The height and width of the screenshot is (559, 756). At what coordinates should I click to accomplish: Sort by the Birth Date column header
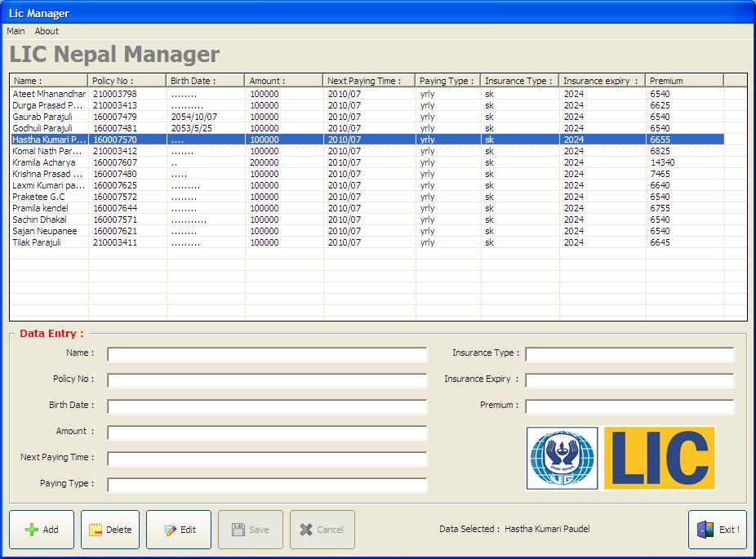(x=206, y=81)
